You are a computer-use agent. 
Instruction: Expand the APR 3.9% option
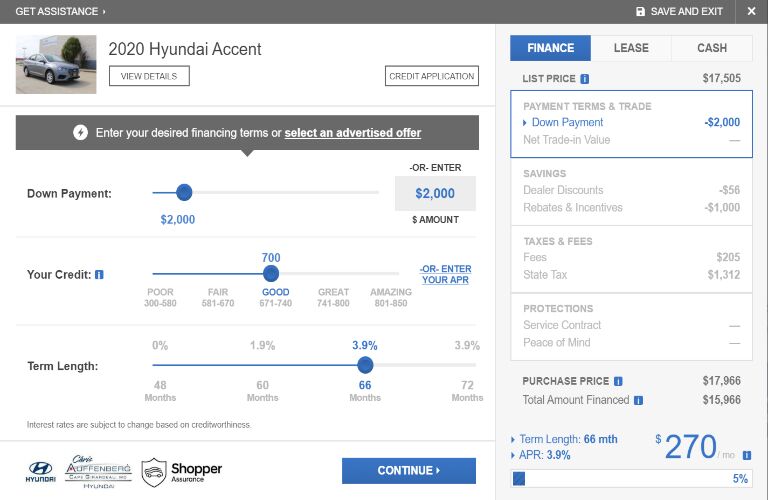pyautogui.click(x=541, y=455)
